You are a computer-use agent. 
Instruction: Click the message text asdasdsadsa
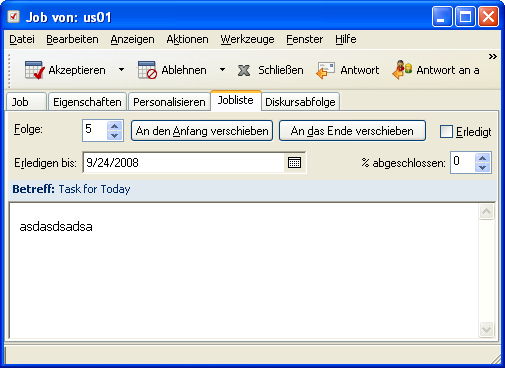56,227
